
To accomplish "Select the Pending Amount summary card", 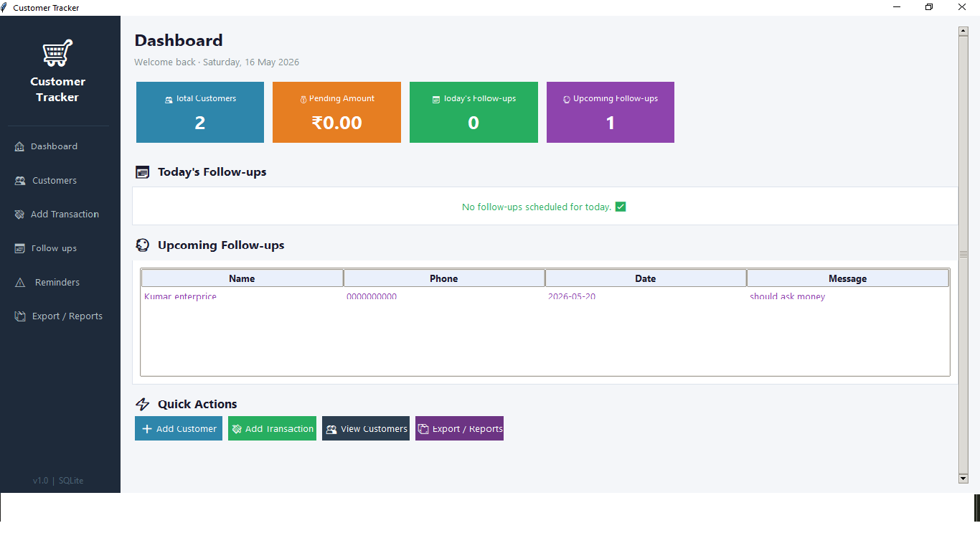I will tap(336, 112).
